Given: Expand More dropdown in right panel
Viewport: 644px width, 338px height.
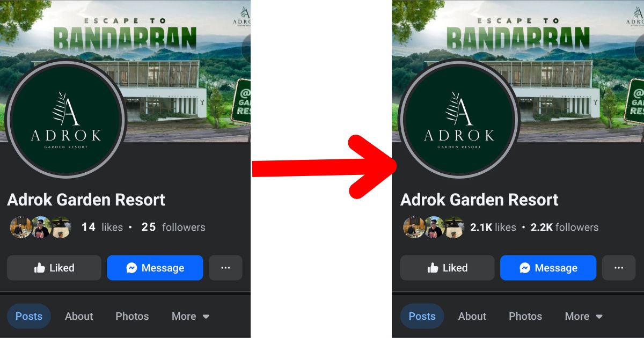Looking at the screenshot, I should click(x=584, y=316).
